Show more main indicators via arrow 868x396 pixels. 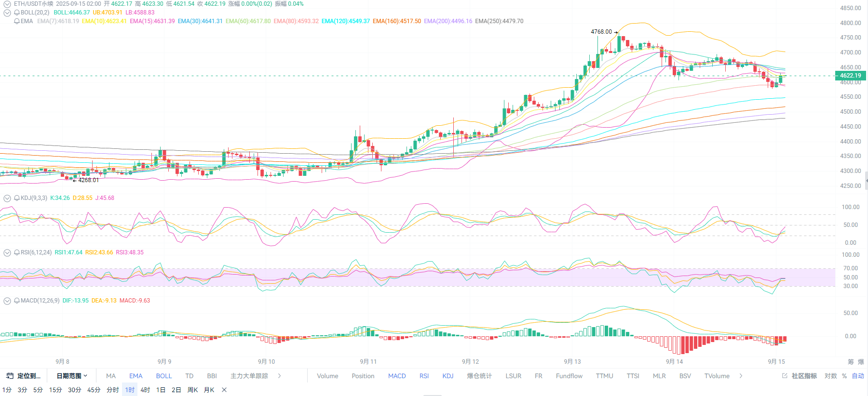coord(280,376)
